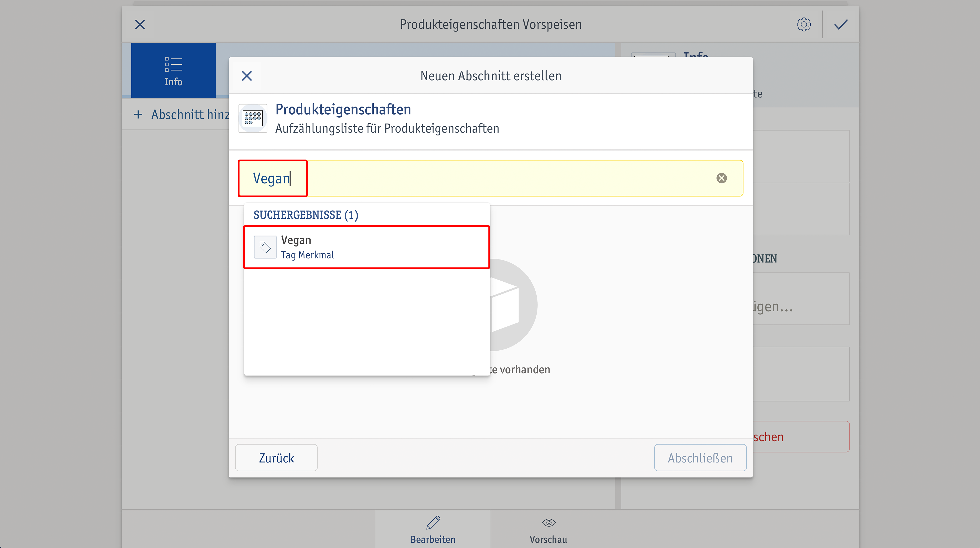Close the Neuen Abschnitt erstellen dialog
980x548 pixels.
click(x=247, y=76)
